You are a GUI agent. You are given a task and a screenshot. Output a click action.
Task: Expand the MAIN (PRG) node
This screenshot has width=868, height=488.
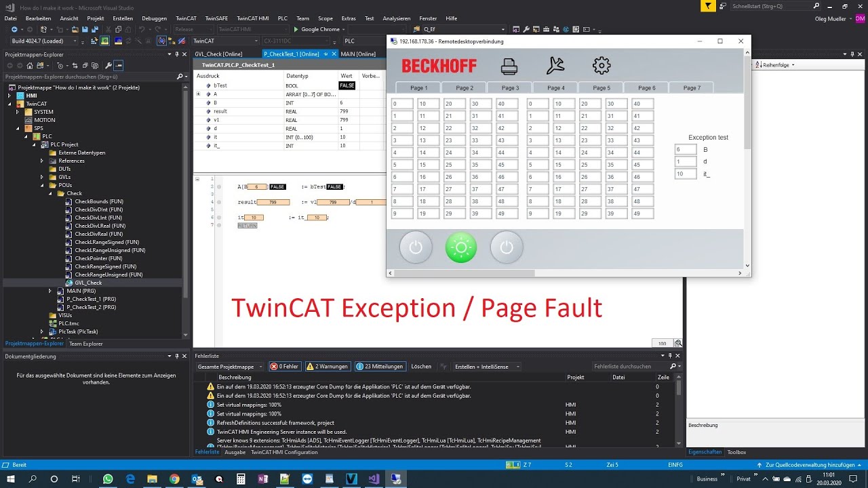(x=50, y=291)
